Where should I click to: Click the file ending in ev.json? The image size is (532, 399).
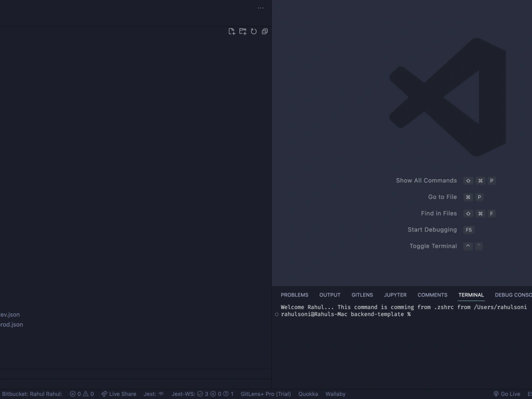[10, 314]
